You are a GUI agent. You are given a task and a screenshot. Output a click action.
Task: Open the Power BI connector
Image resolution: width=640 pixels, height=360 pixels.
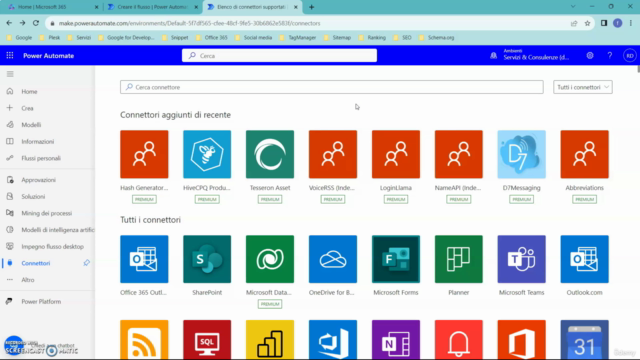click(x=270, y=340)
